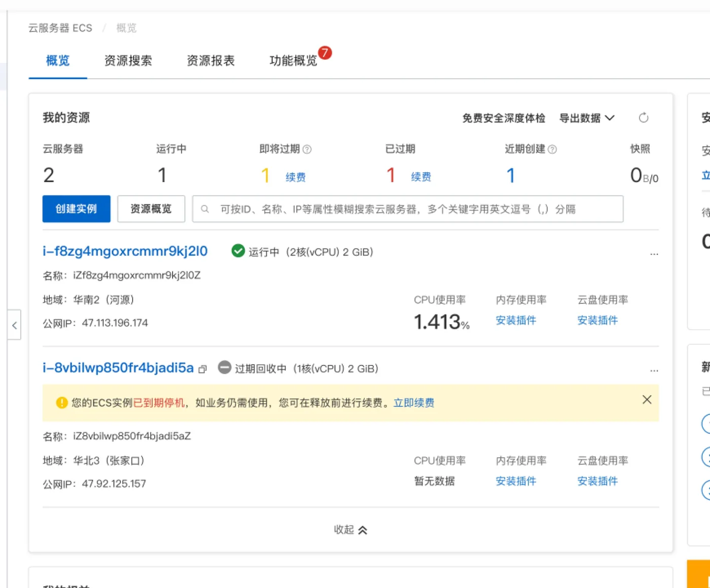Screen dimensions: 710x588
Task: Open instance i-f8zg4mgoxrcmmr9kj2l0 details
Action: [x=125, y=251]
